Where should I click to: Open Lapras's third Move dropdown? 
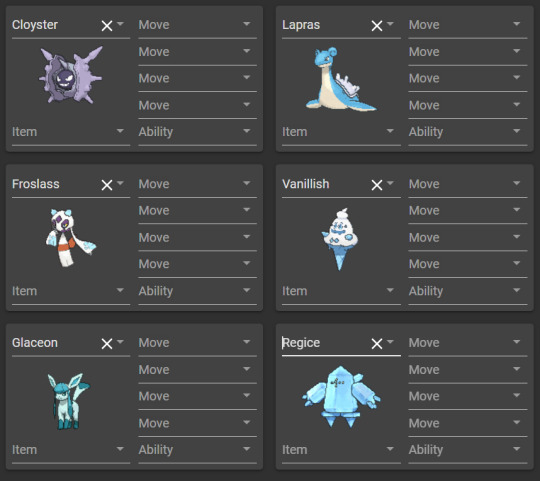click(x=468, y=79)
